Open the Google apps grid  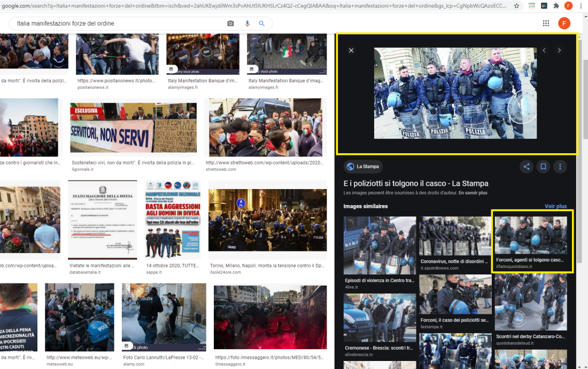click(x=546, y=23)
